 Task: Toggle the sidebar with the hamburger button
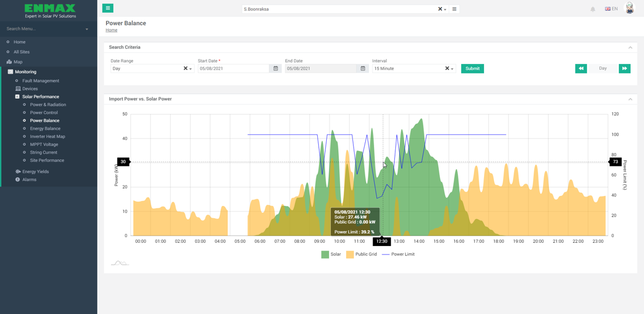click(108, 8)
